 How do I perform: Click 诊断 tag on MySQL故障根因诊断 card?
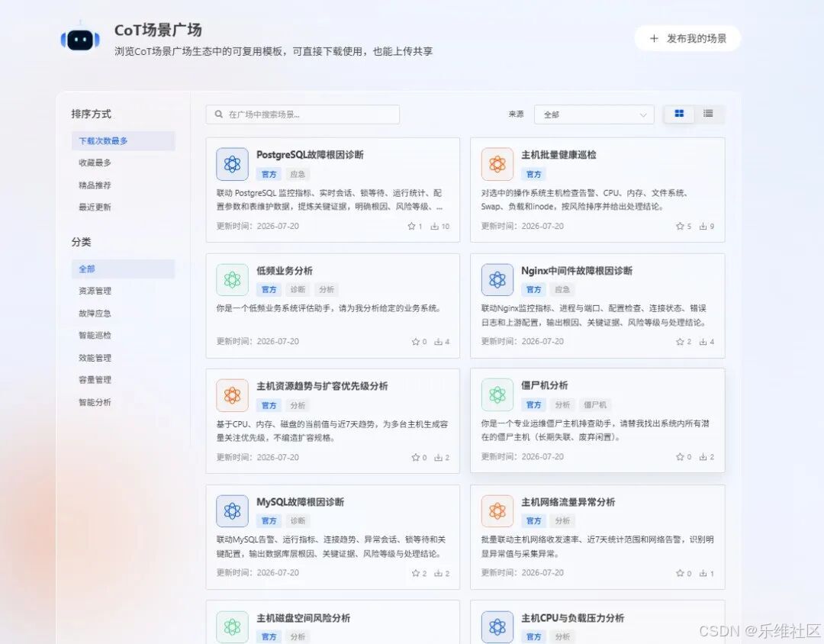point(298,521)
